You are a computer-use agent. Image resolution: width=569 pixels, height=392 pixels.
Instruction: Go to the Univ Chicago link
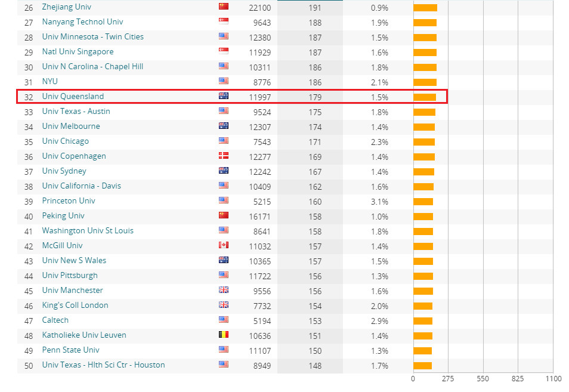pyautogui.click(x=65, y=141)
